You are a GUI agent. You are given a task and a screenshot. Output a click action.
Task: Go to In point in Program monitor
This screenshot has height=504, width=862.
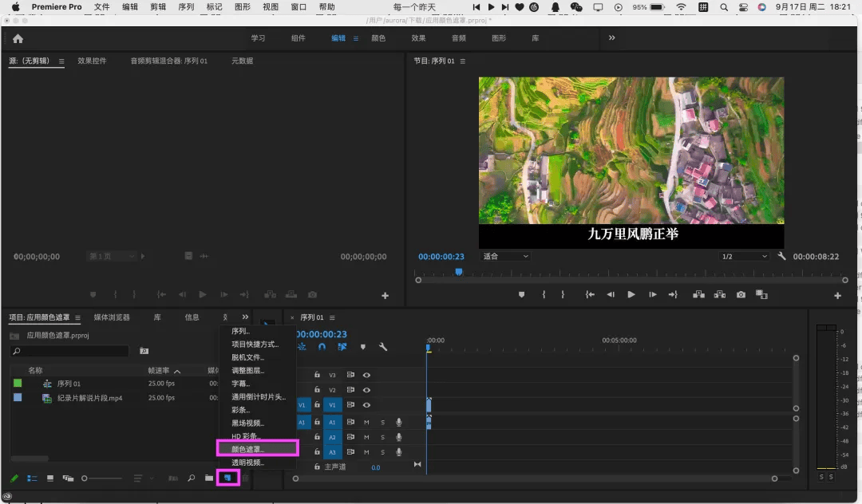[x=590, y=295]
